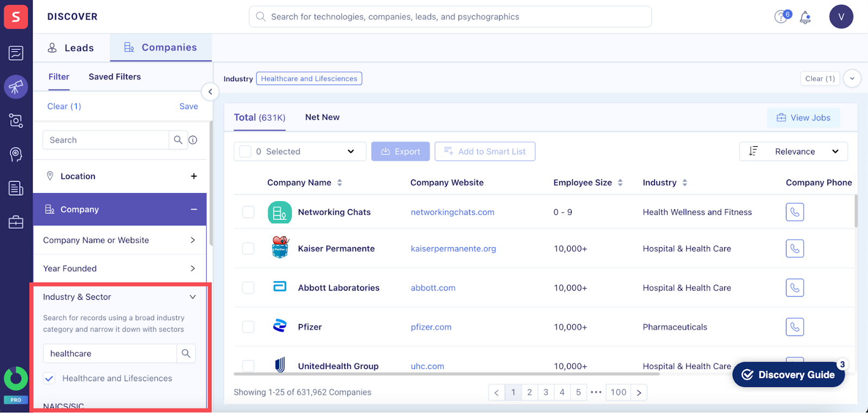Switch to the Companies tab
This screenshot has width=868, height=413.
pos(161,48)
